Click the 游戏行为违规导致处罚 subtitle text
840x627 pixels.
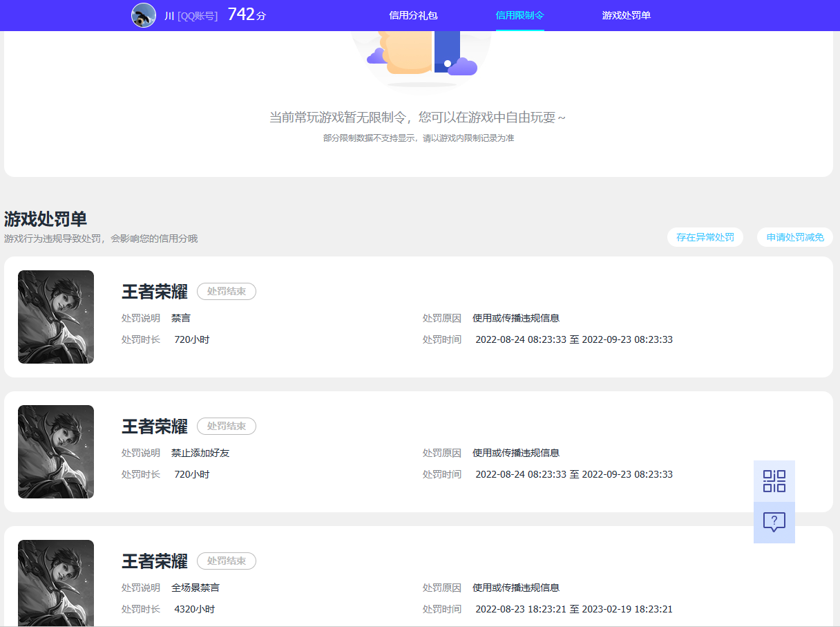pos(101,238)
